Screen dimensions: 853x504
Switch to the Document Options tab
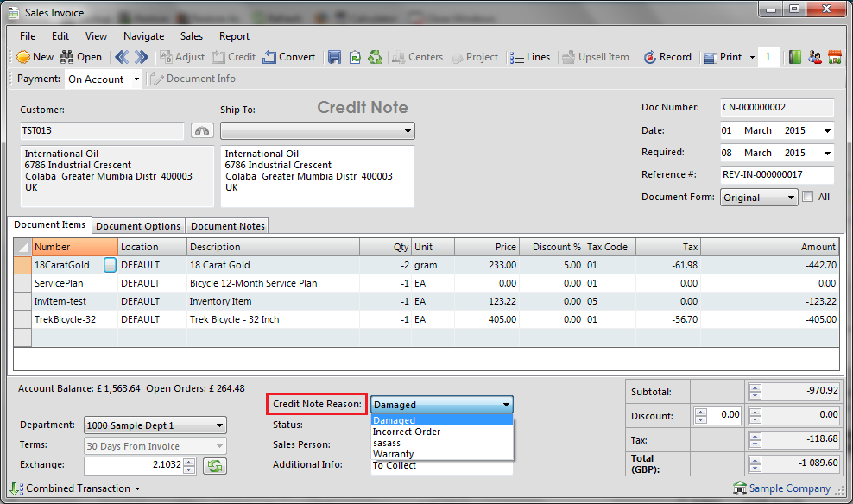tap(138, 226)
